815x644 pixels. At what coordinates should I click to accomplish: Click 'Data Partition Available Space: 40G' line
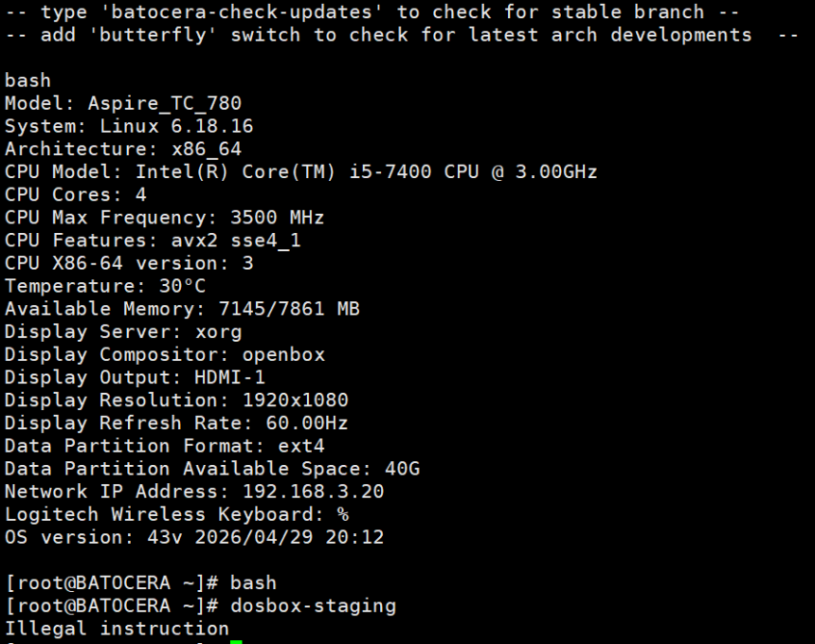coord(212,469)
